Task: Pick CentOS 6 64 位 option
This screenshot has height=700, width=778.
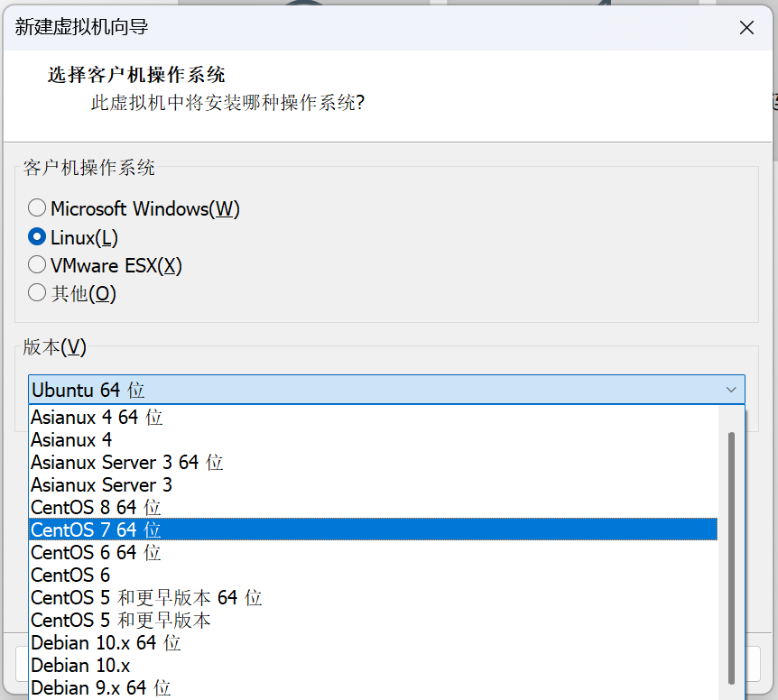Action: click(x=373, y=552)
